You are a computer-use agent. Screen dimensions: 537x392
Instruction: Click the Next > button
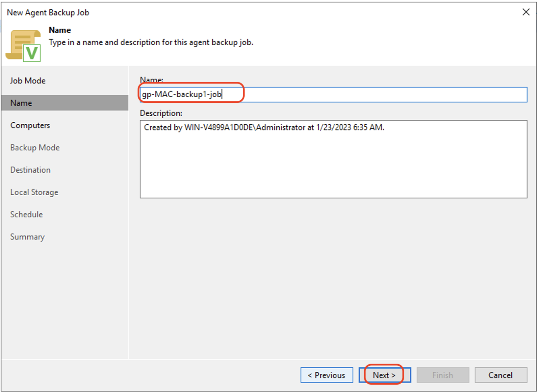pos(385,375)
